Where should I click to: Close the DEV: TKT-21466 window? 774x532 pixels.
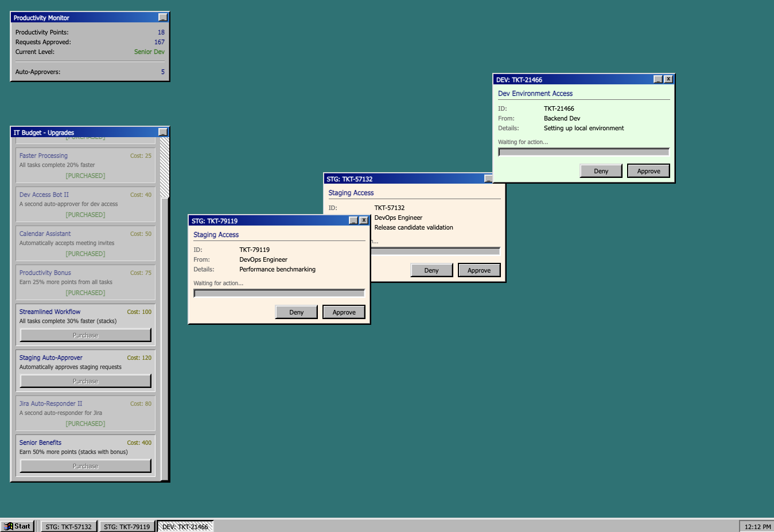[668, 80]
